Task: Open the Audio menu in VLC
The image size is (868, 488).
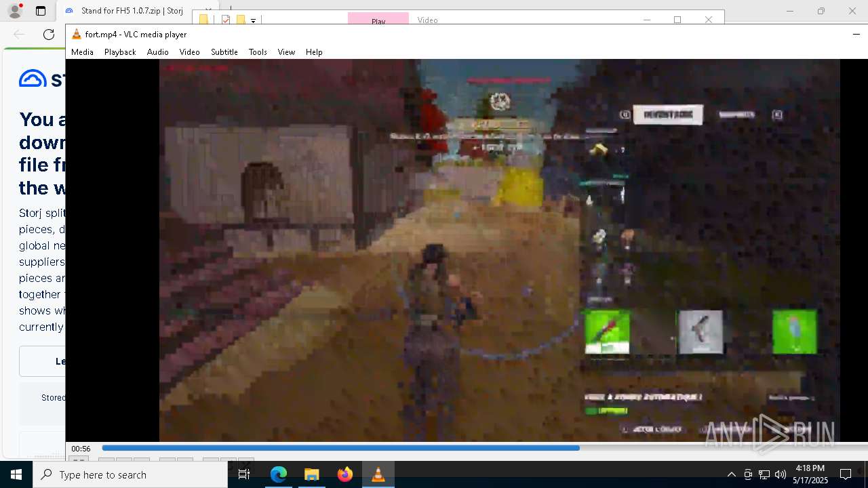Action: coord(157,52)
